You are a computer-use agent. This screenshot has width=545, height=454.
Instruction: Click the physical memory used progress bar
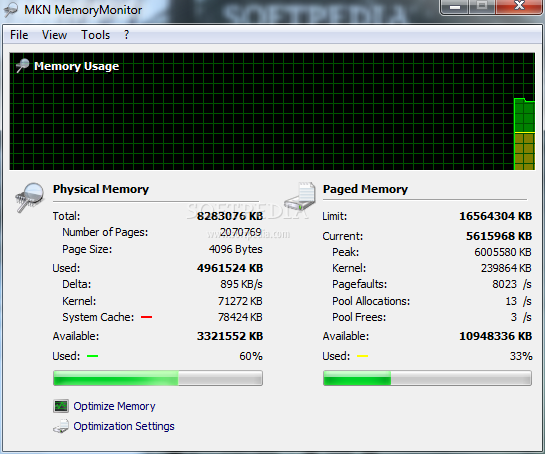point(158,378)
